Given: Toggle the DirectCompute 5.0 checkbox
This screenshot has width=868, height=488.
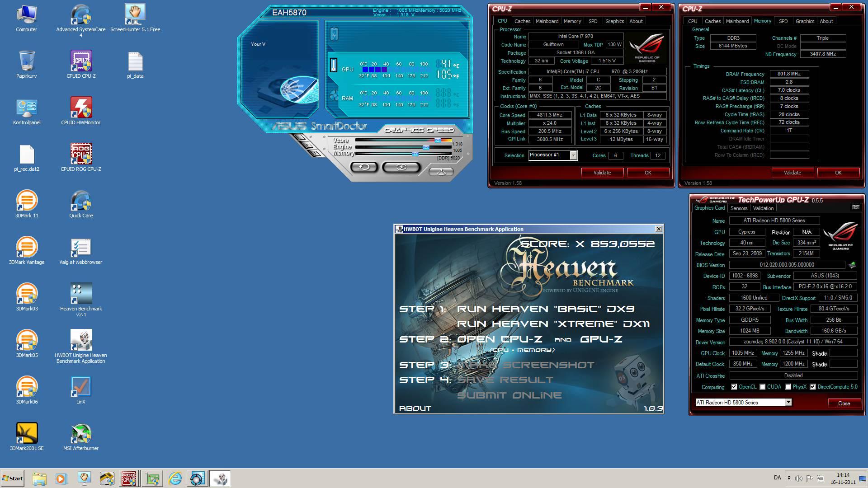Looking at the screenshot, I should pos(813,387).
